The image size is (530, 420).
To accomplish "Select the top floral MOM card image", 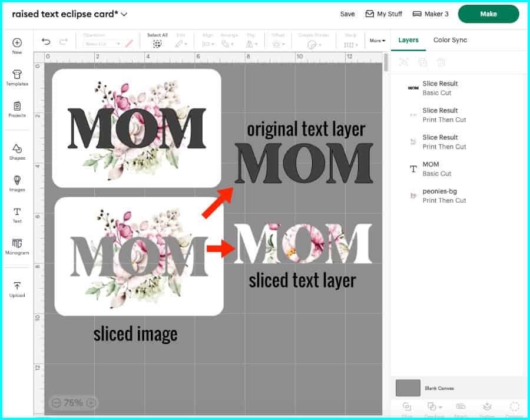I will pos(137,128).
